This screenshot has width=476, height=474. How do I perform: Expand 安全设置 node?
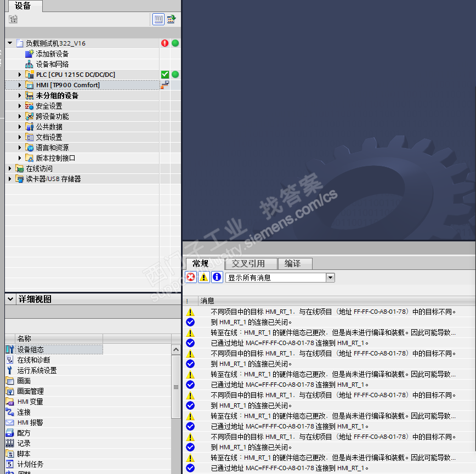20,106
